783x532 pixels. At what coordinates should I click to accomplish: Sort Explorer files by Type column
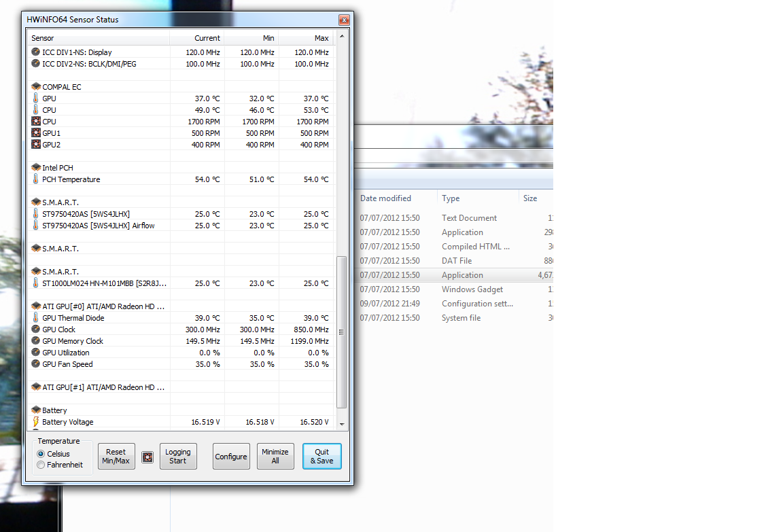[x=478, y=198]
